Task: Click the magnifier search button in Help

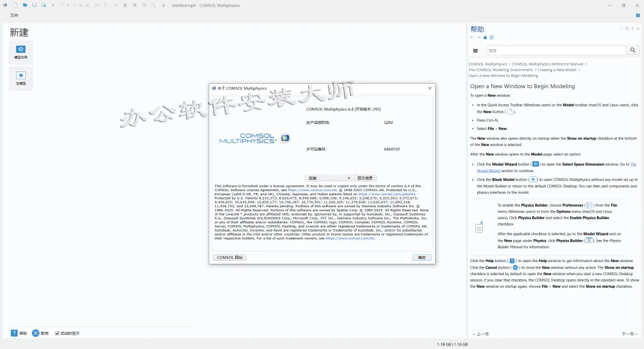Action: (x=633, y=51)
